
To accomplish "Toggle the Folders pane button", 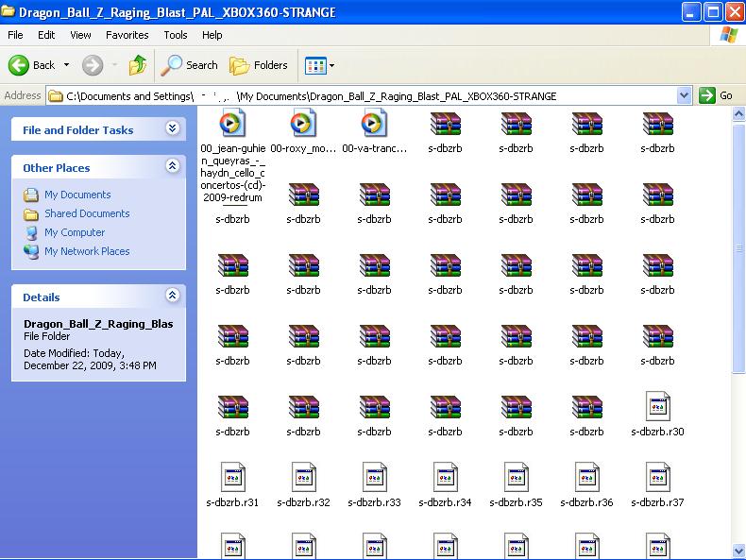I will point(259,65).
